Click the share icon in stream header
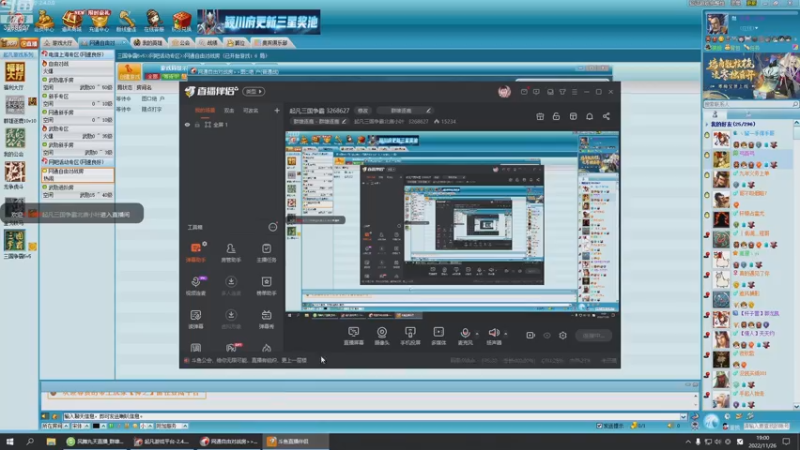The width and height of the screenshot is (800, 450). click(606, 116)
